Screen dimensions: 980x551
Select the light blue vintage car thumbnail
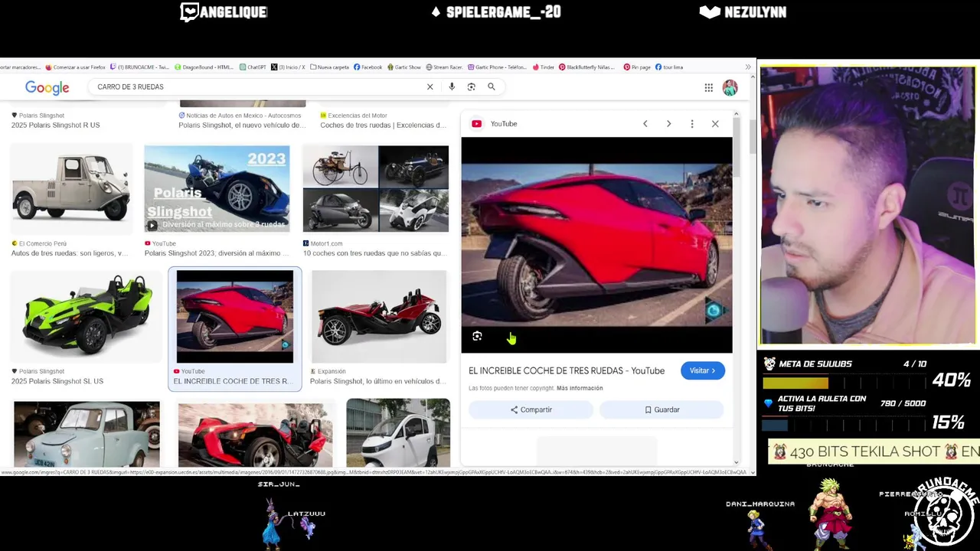pyautogui.click(x=87, y=433)
